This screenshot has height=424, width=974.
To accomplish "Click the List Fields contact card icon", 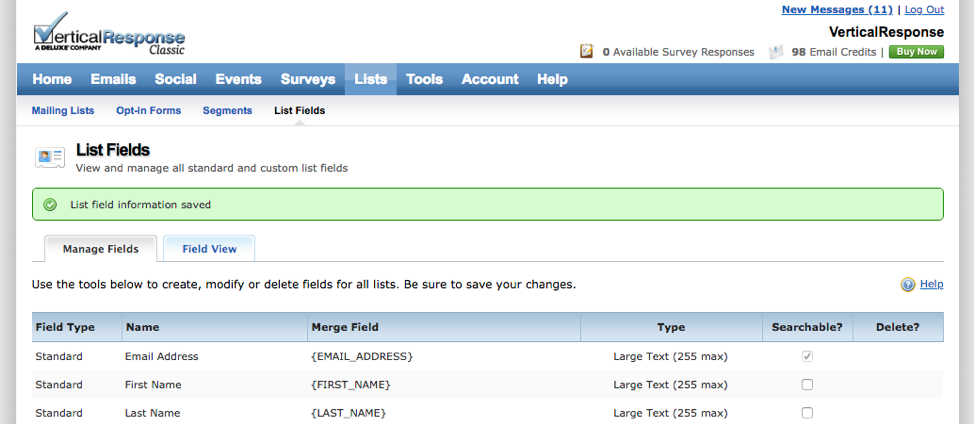I will 50,156.
